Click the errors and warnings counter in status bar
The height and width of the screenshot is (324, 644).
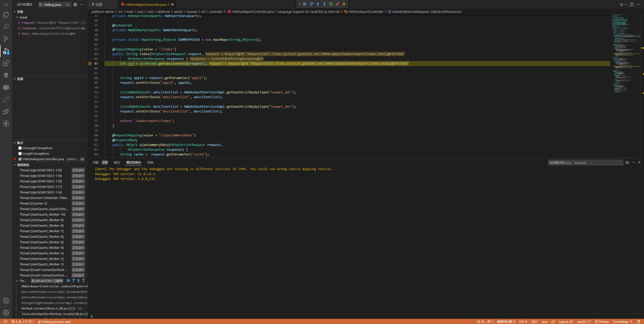click(x=23, y=322)
